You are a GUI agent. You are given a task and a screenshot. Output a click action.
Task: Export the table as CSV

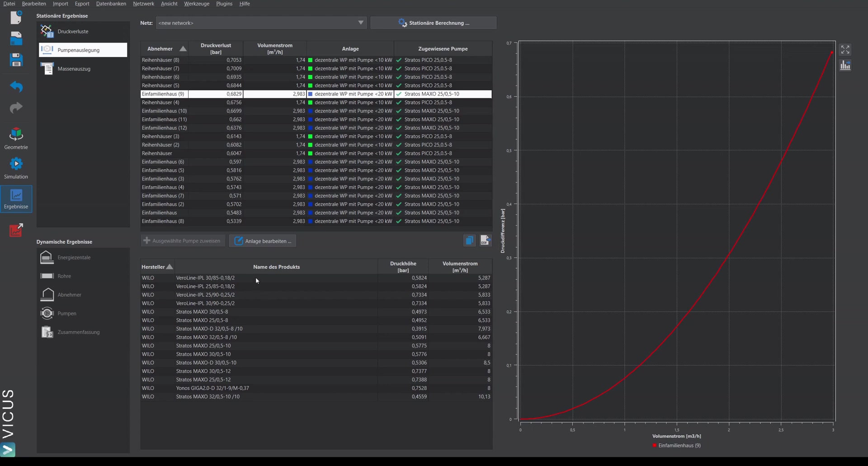[x=486, y=241]
